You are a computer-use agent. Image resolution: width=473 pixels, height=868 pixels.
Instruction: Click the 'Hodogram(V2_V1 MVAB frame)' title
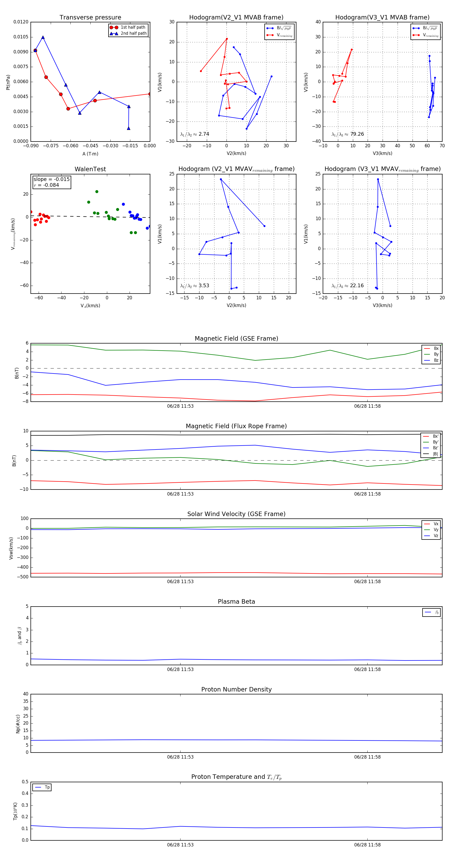tap(236, 18)
